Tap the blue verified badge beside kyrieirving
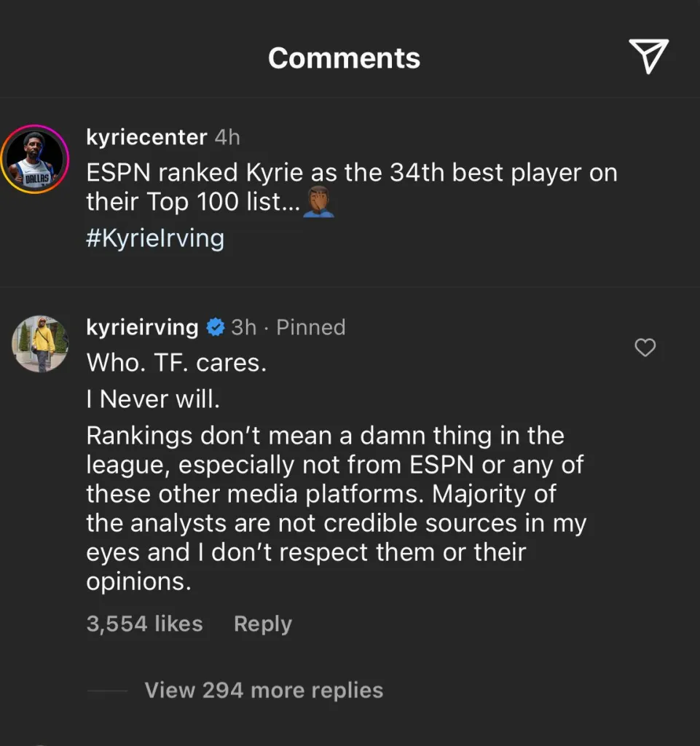This screenshot has height=746, width=700. pos(215,328)
